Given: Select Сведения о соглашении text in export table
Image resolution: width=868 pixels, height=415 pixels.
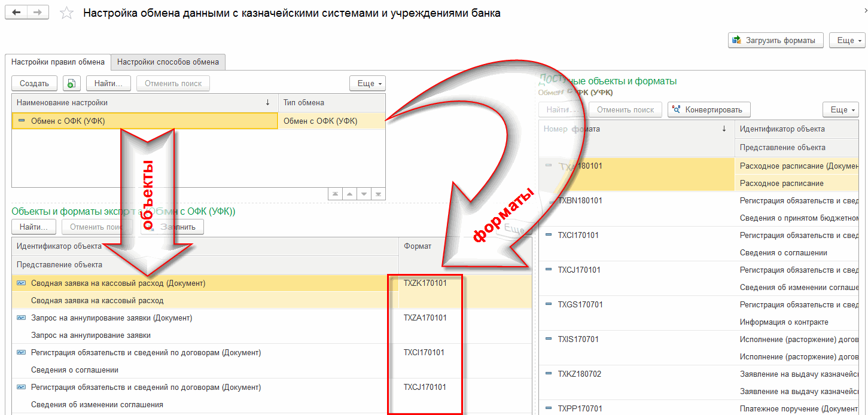Looking at the screenshot, I should (75, 370).
